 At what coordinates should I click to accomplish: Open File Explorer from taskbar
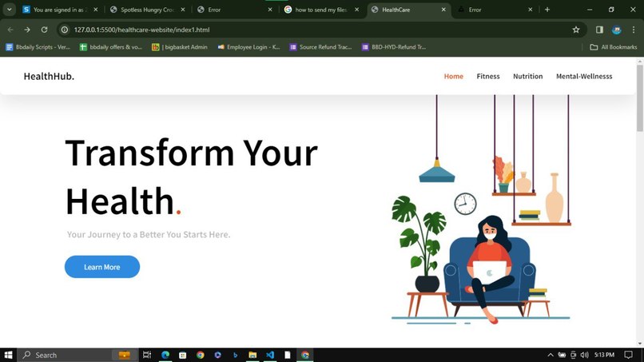pyautogui.click(x=252, y=355)
